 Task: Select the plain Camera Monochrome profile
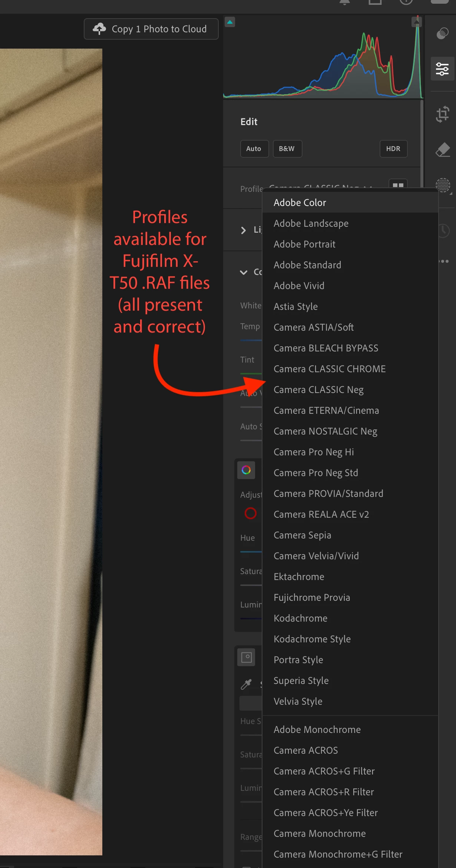[x=350, y=833]
